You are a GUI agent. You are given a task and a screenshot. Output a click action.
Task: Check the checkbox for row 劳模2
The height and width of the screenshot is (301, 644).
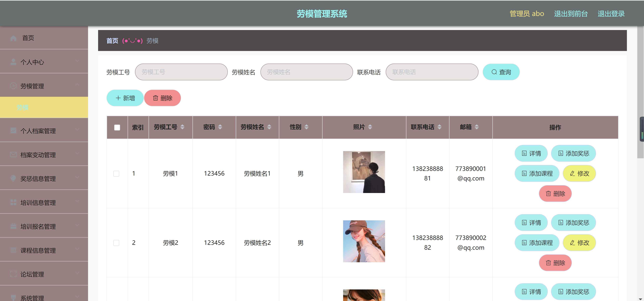click(116, 242)
